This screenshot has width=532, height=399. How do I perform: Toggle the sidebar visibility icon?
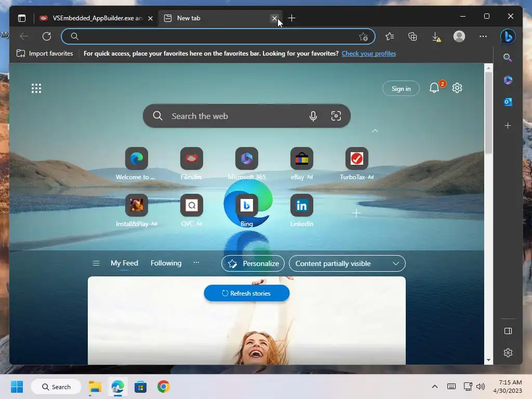[508, 331]
